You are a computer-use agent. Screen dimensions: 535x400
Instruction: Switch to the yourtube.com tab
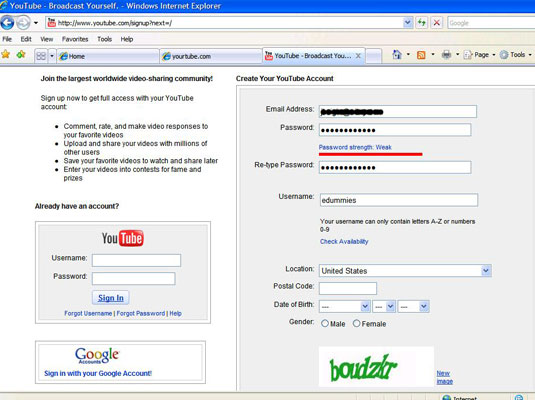[x=211, y=56]
